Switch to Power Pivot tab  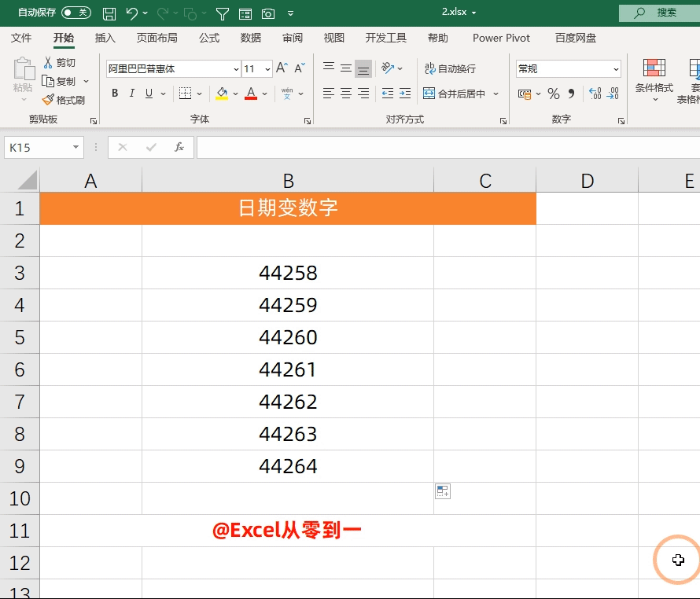pos(501,38)
